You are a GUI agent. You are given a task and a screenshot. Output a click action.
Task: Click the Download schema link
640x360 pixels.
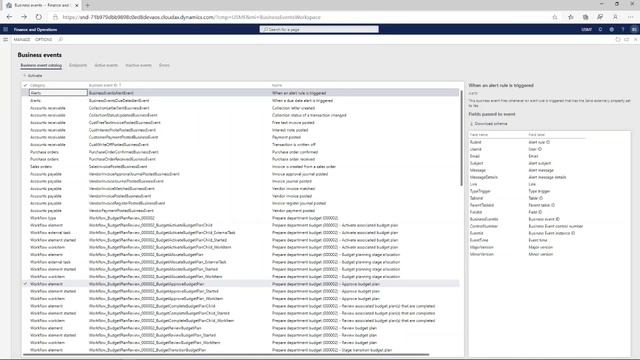491,124
